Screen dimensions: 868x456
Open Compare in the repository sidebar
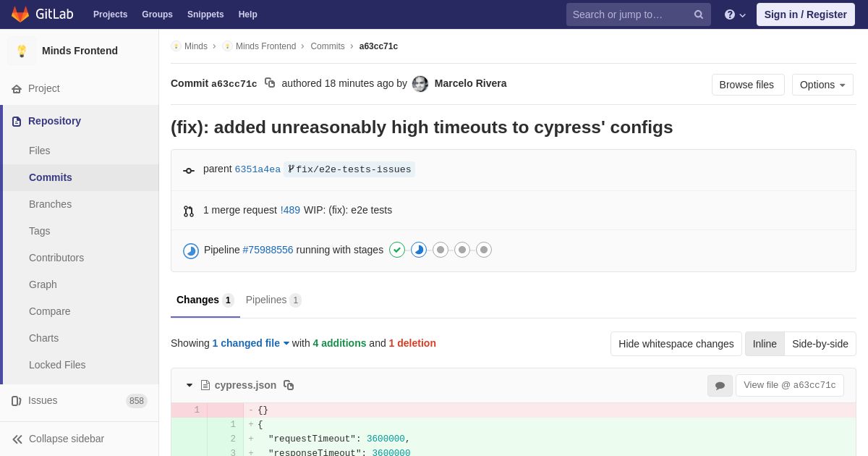click(80, 311)
